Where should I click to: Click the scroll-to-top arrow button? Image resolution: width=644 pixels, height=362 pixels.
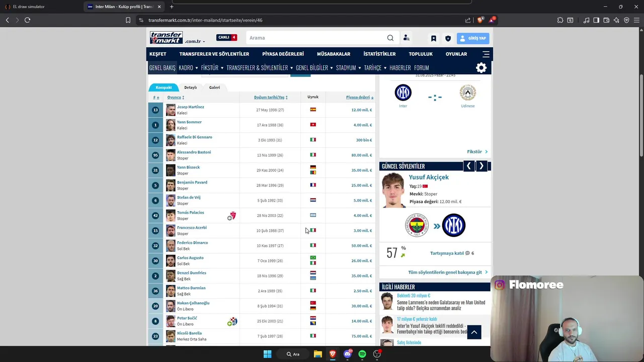[x=474, y=332]
